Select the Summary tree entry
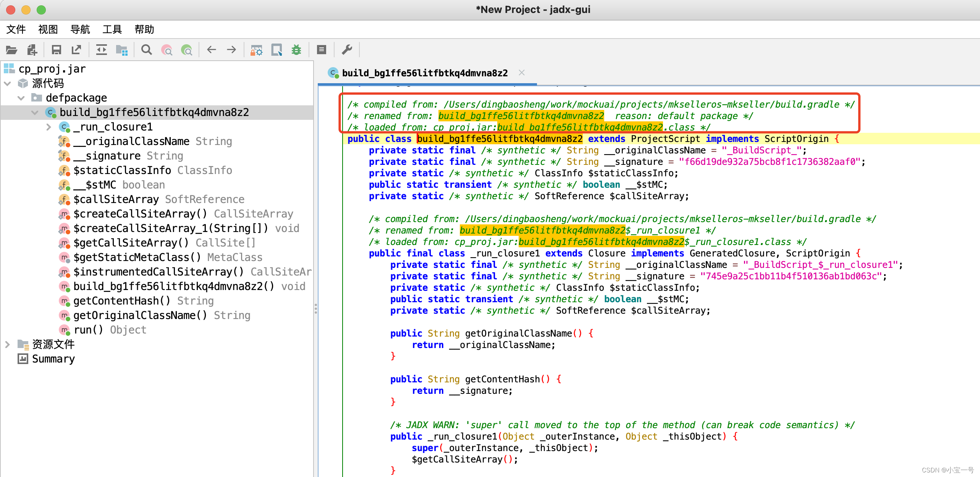The image size is (980, 477). [53, 359]
